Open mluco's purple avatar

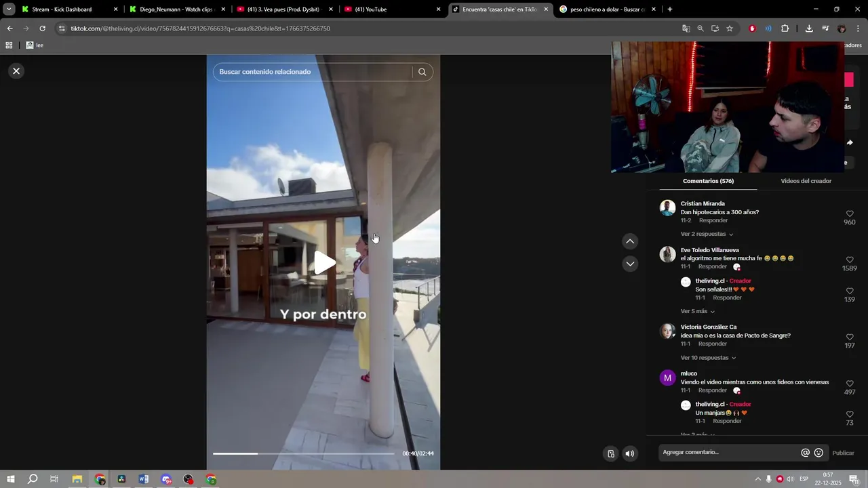coord(667,378)
